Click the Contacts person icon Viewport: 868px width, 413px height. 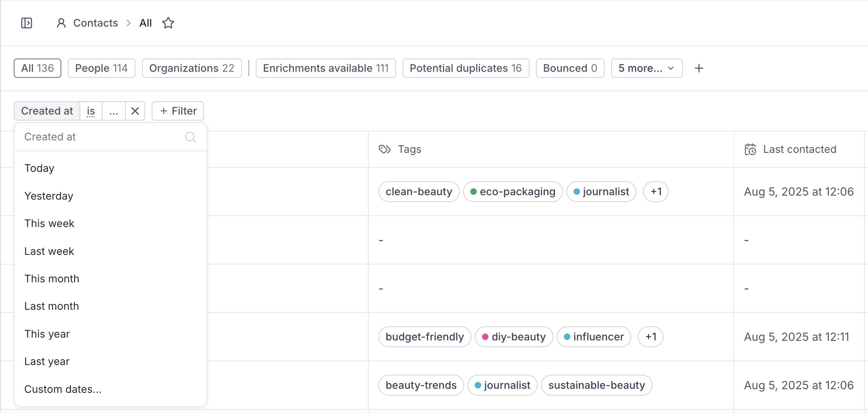(x=61, y=23)
